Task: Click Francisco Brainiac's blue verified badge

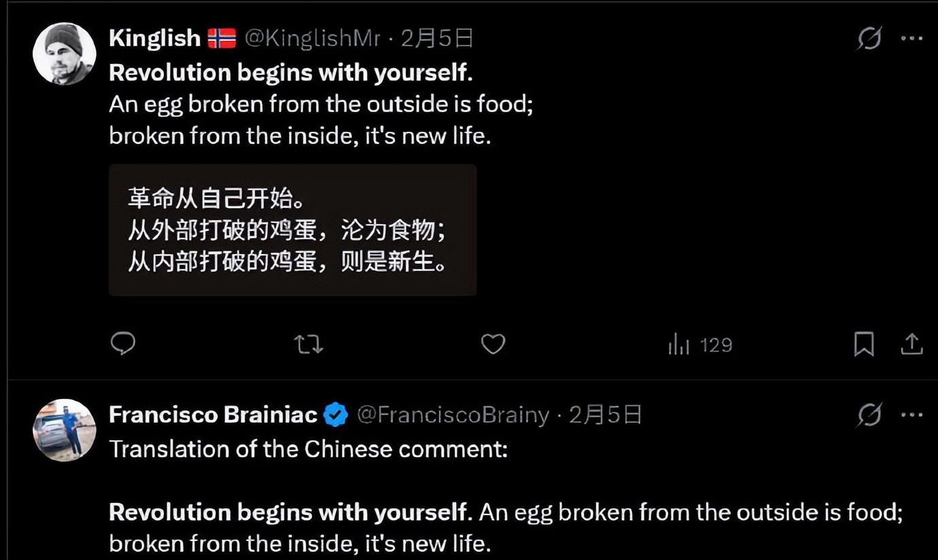Action: coord(336,415)
